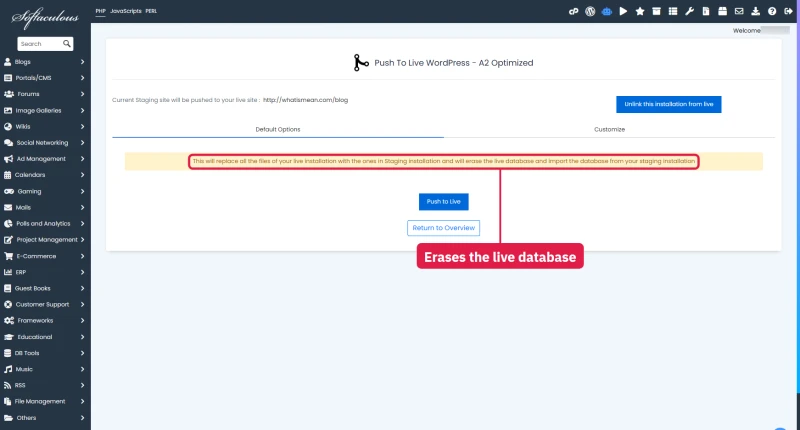
Task: Click the Blogs person icon in sidebar
Action: [x=8, y=62]
